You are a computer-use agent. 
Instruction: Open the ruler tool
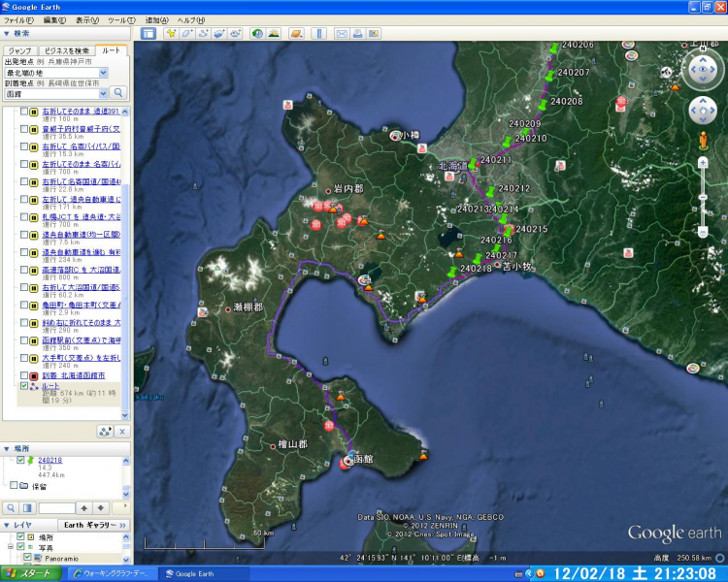point(319,33)
